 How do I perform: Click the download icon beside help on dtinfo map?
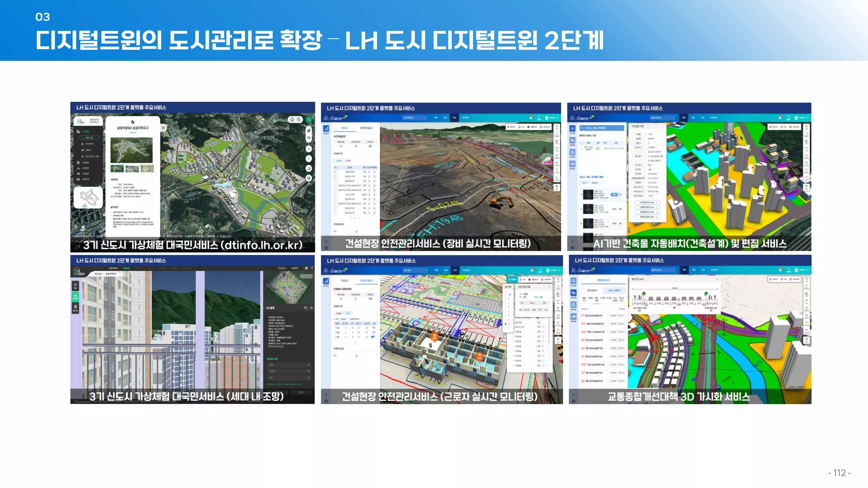(292, 119)
